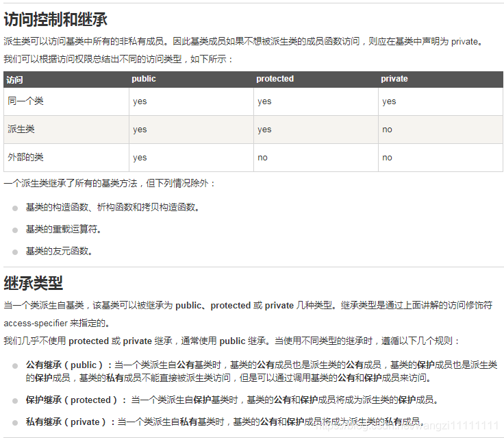Screen dimensions: 504x438
Task: Click the paragraph starting 当一个类派生自基类
Action: point(248,314)
